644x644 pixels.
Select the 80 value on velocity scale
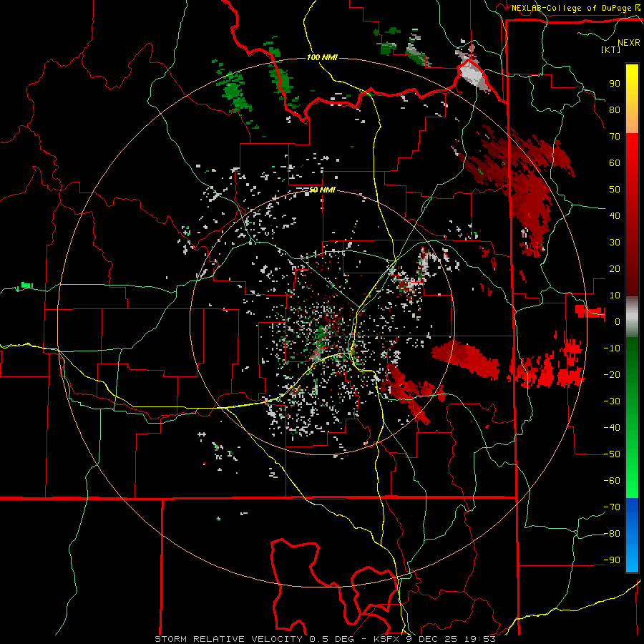pyautogui.click(x=615, y=110)
